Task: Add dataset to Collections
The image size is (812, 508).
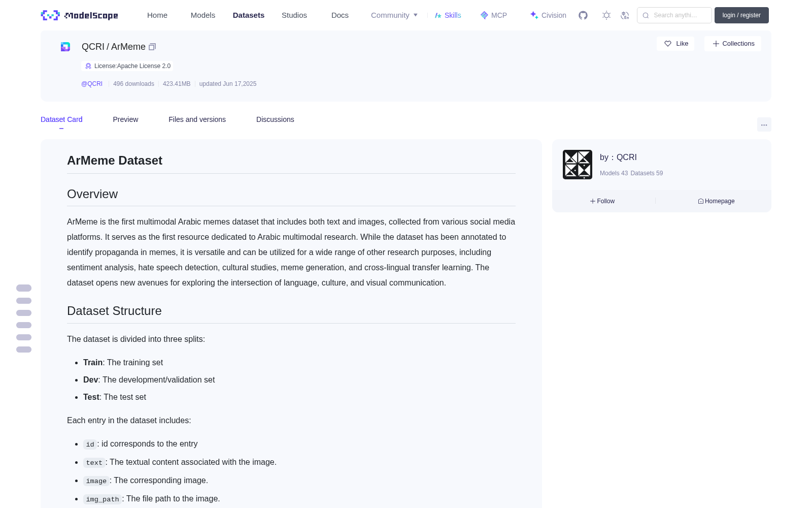Action: pos(733,44)
